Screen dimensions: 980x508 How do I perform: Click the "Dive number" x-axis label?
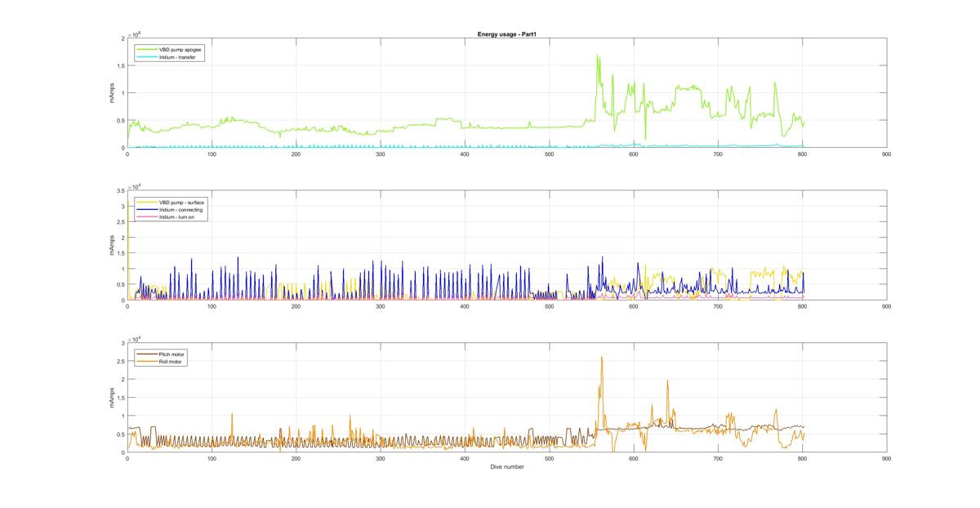506,467
